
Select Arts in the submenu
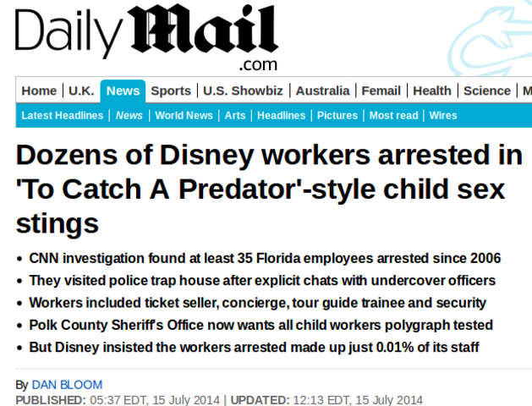235,115
